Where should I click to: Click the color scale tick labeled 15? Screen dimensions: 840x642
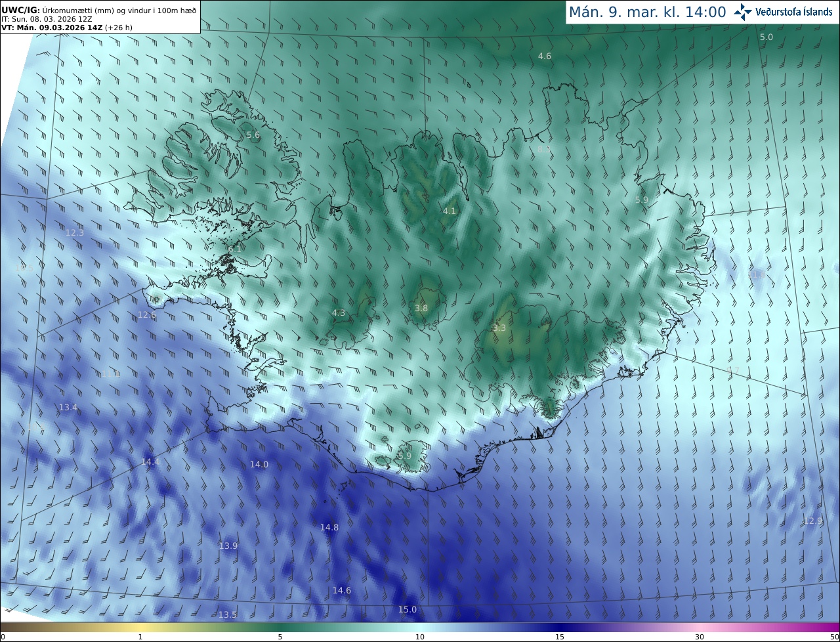[x=560, y=637]
